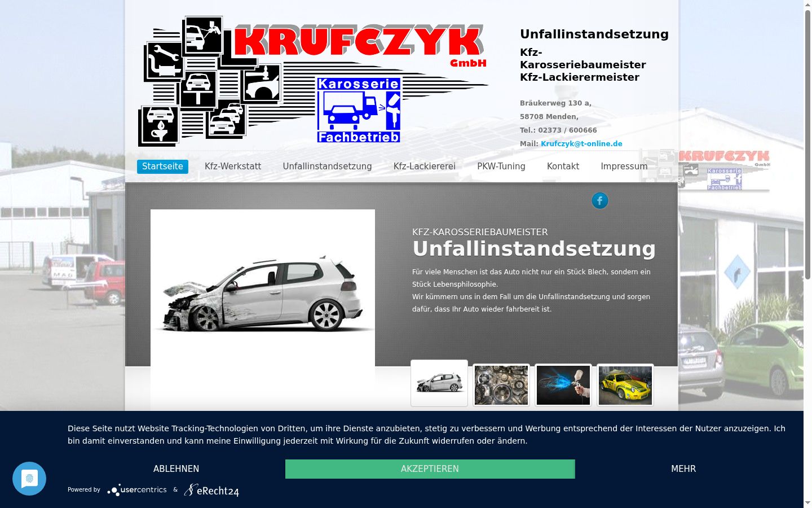Open the fingerprint privacy settings button
This screenshot has width=812, height=508.
[29, 479]
